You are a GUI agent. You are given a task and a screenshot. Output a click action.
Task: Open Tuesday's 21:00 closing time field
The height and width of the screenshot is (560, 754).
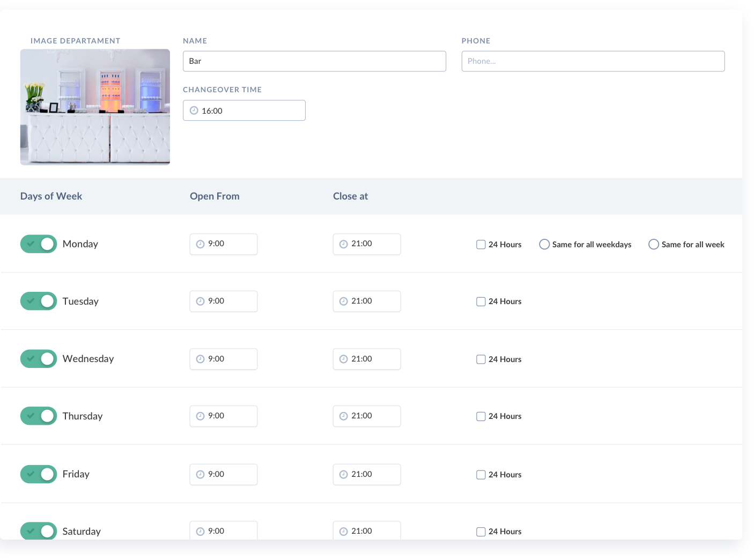(x=367, y=301)
